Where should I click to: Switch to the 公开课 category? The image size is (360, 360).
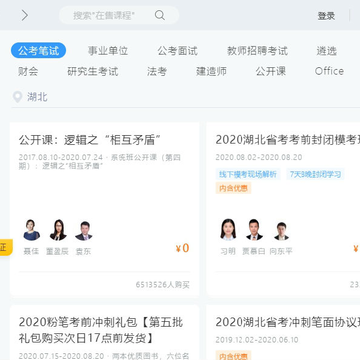(x=271, y=71)
